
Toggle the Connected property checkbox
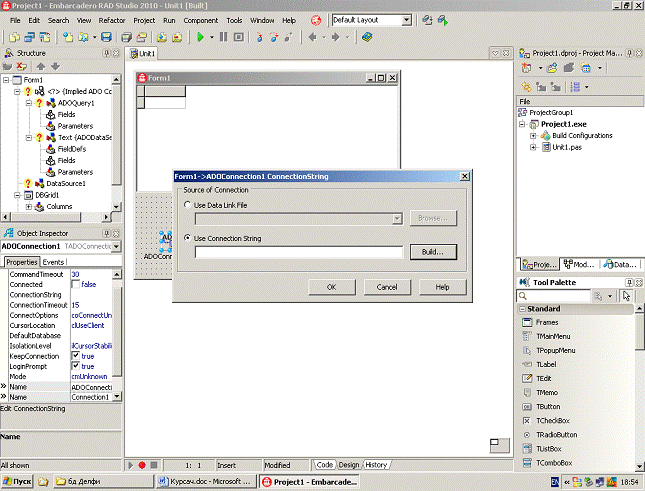point(76,284)
